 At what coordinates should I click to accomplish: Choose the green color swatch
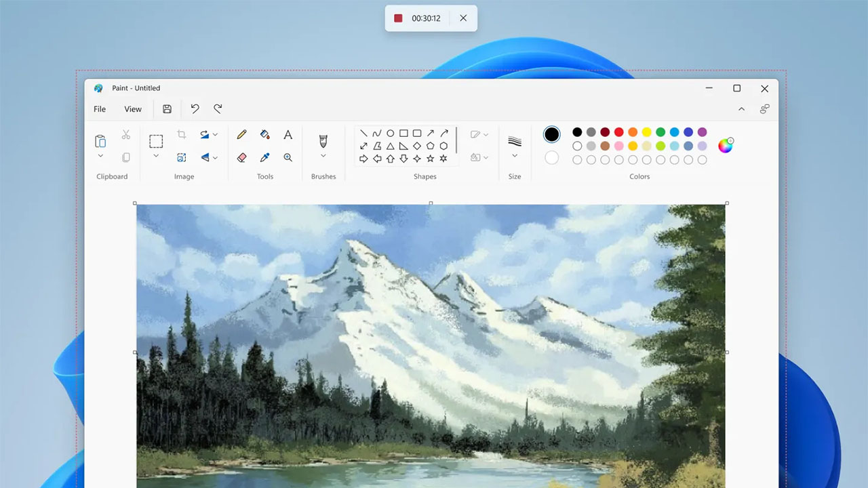pyautogui.click(x=660, y=132)
